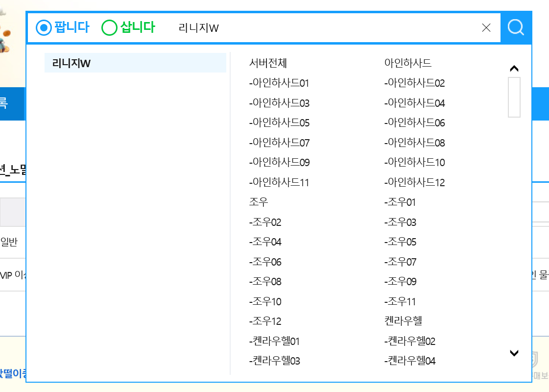
Task: Select server -조우11
Action: 400,301
